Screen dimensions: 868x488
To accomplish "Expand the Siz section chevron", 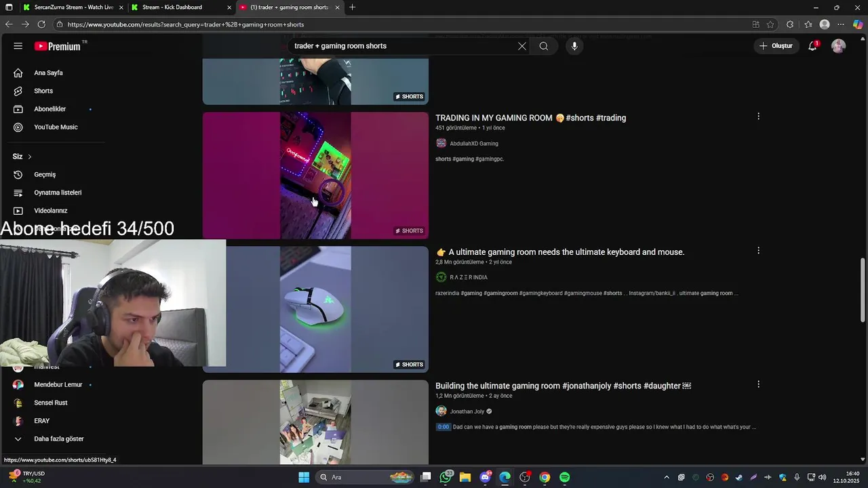I will (x=29, y=157).
